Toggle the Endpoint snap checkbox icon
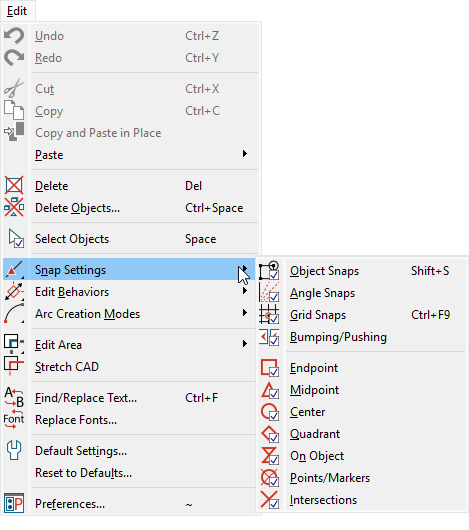469x530 pixels. (x=269, y=367)
